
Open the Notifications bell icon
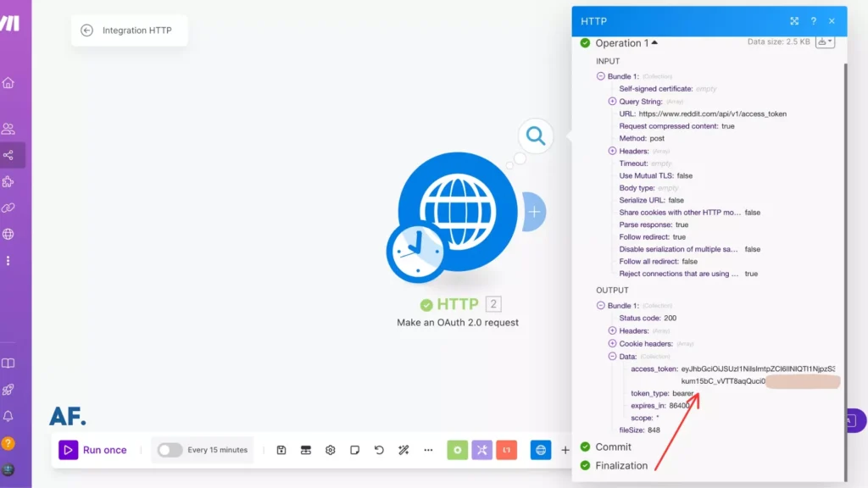[8, 416]
